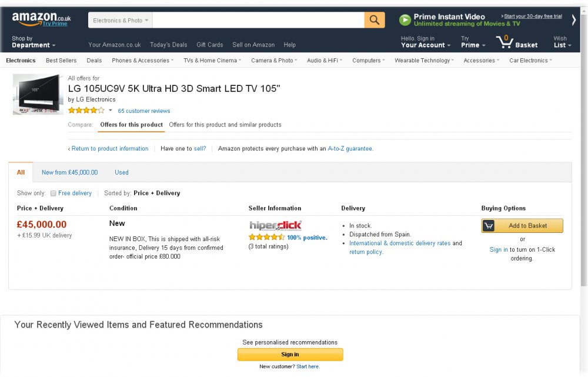Open Today's Deals menu item
Screen dimensions: 588x377
click(x=168, y=45)
